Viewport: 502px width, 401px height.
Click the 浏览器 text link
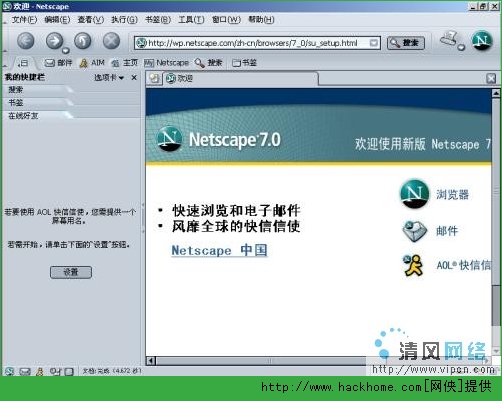point(452,194)
